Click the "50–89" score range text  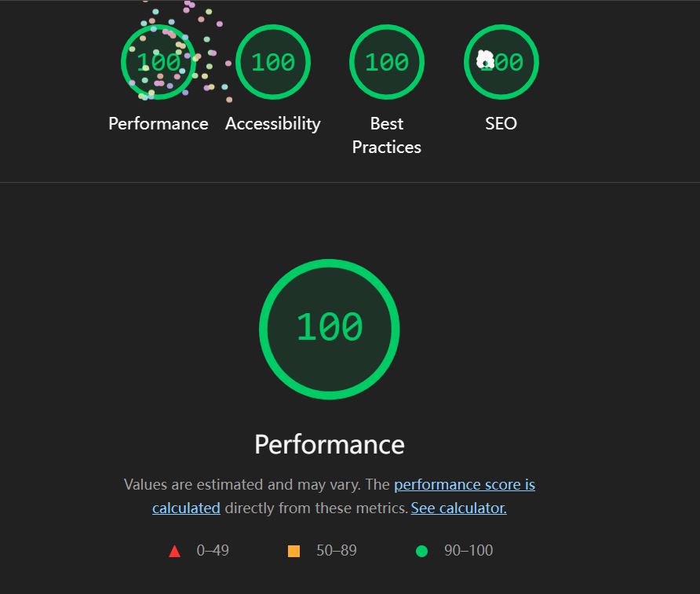[x=336, y=550]
